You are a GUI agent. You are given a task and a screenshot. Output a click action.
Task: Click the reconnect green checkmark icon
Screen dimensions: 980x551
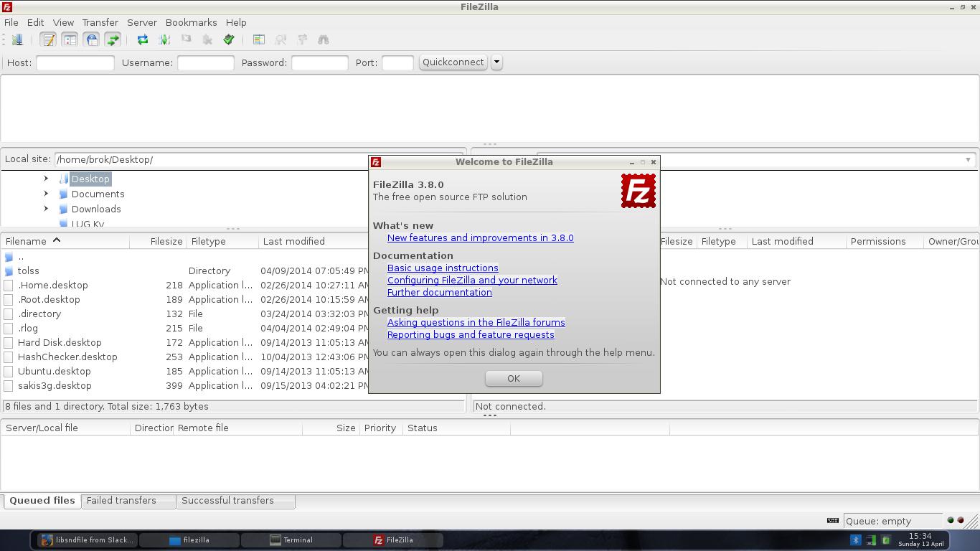[x=229, y=39]
